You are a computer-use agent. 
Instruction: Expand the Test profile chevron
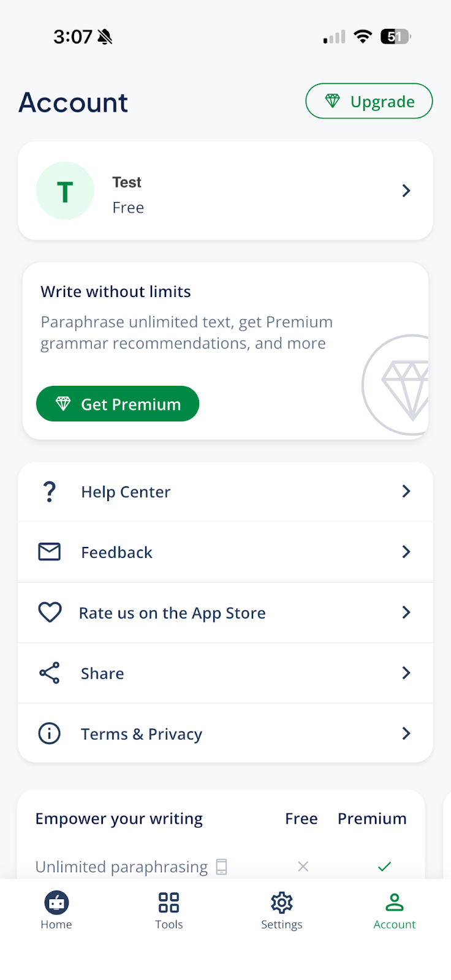[406, 191]
